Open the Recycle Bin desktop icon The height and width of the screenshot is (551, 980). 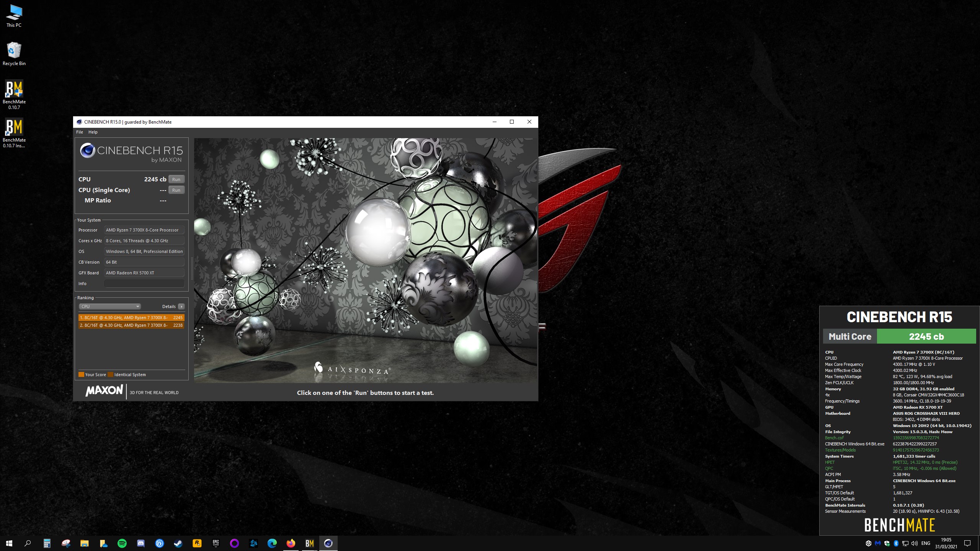pyautogui.click(x=14, y=54)
